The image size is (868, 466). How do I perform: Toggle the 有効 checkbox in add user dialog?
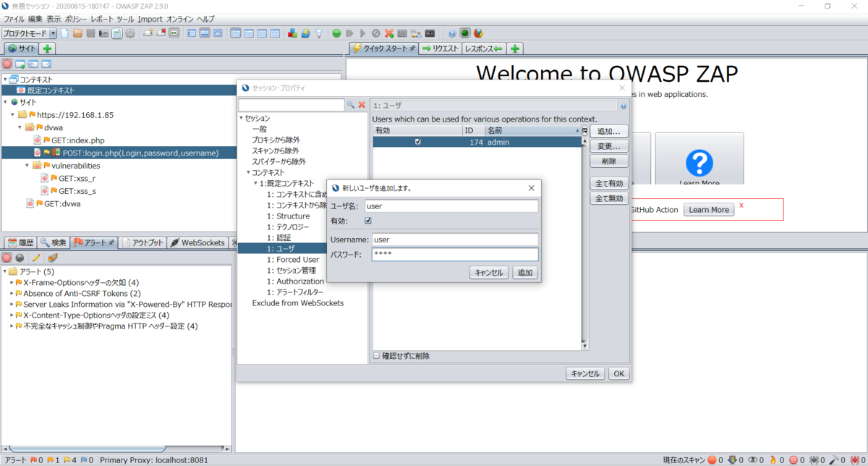(x=368, y=221)
